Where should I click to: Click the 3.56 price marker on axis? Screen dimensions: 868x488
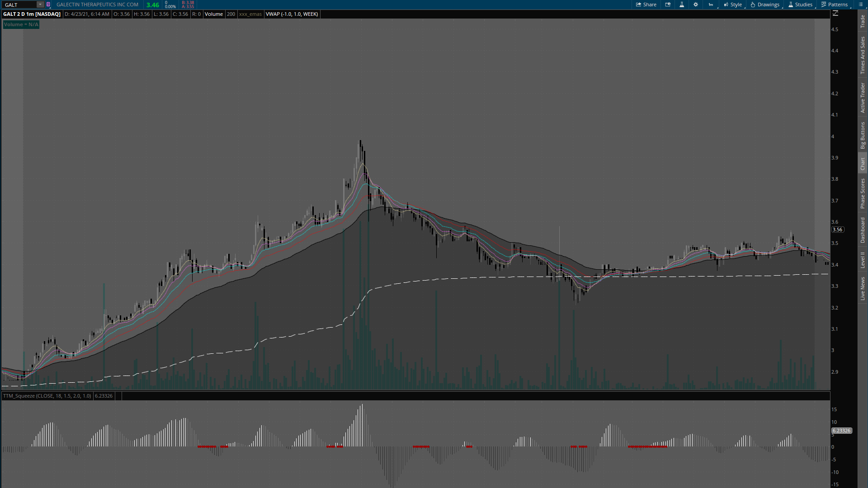coord(837,230)
